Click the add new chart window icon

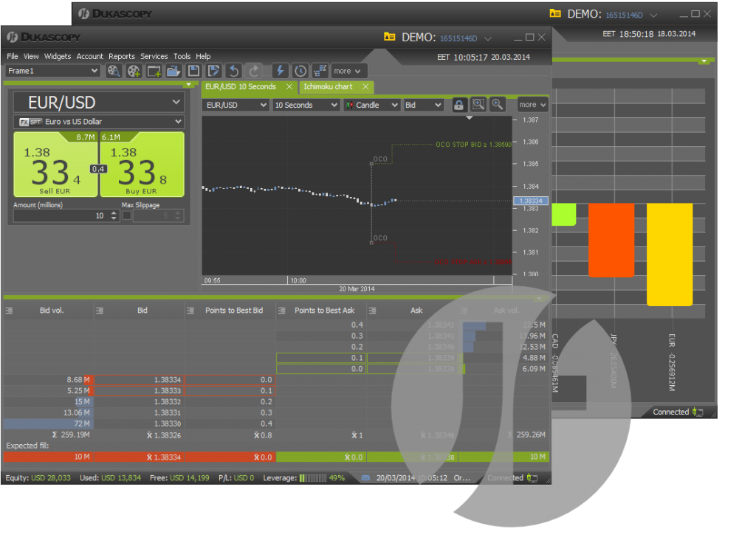tap(154, 71)
